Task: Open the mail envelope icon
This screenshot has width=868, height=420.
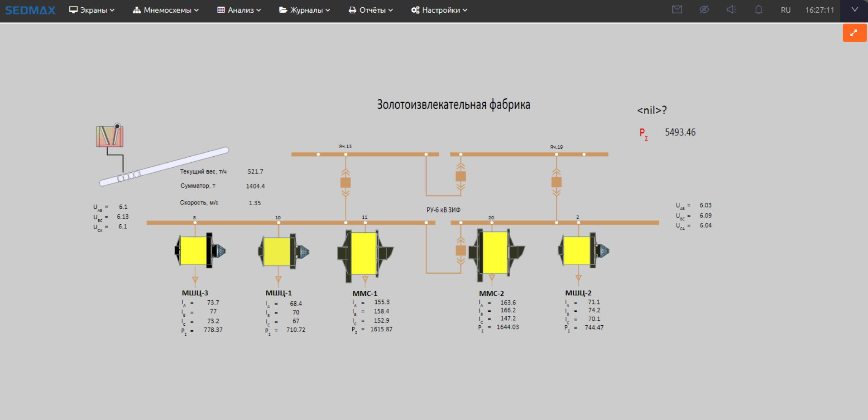Action: point(677,10)
